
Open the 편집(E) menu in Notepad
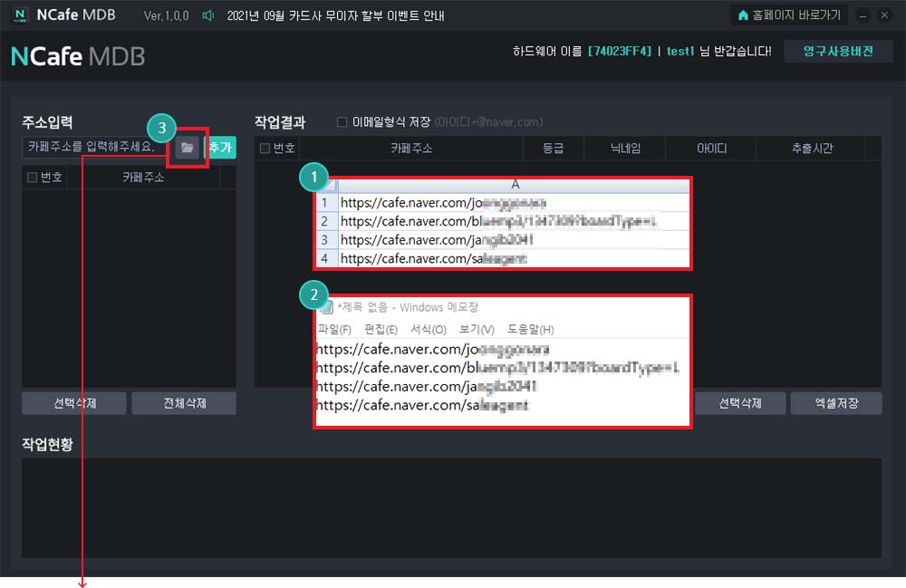(x=381, y=329)
